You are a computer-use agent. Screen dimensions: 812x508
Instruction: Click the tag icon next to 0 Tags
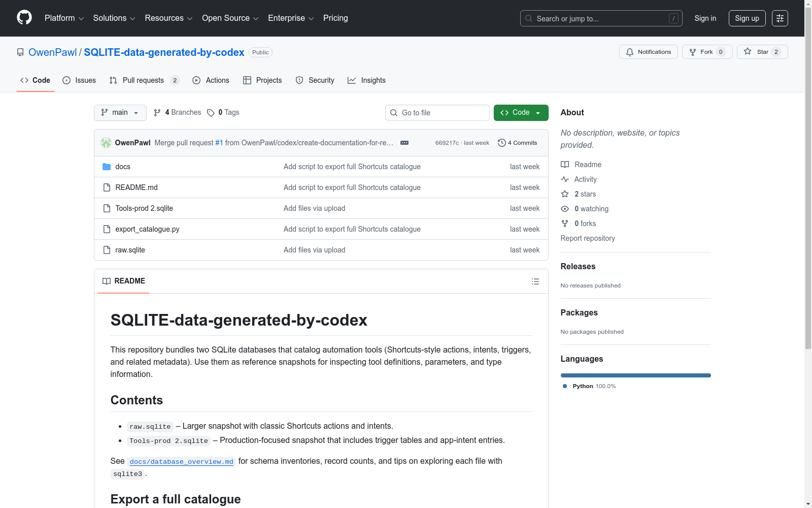[211, 113]
